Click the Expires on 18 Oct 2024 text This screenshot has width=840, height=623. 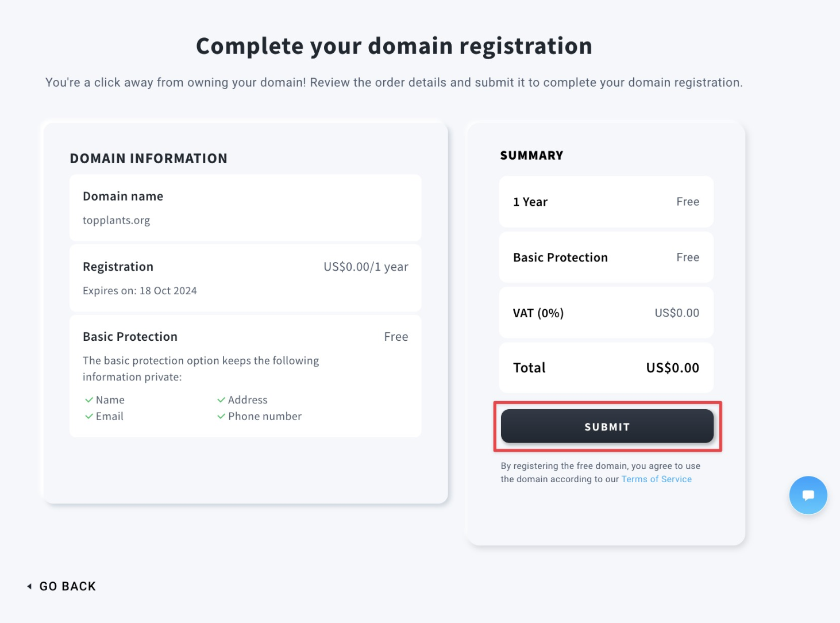tap(140, 291)
